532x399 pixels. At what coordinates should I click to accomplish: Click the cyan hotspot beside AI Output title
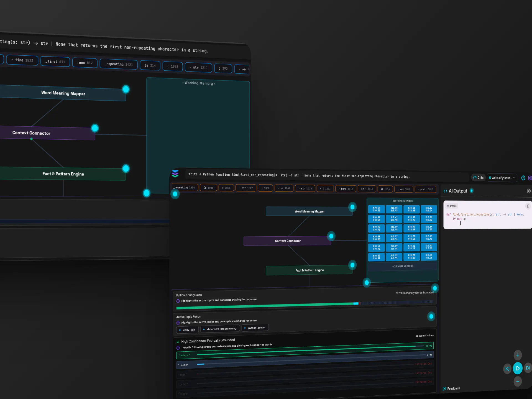[x=472, y=191]
